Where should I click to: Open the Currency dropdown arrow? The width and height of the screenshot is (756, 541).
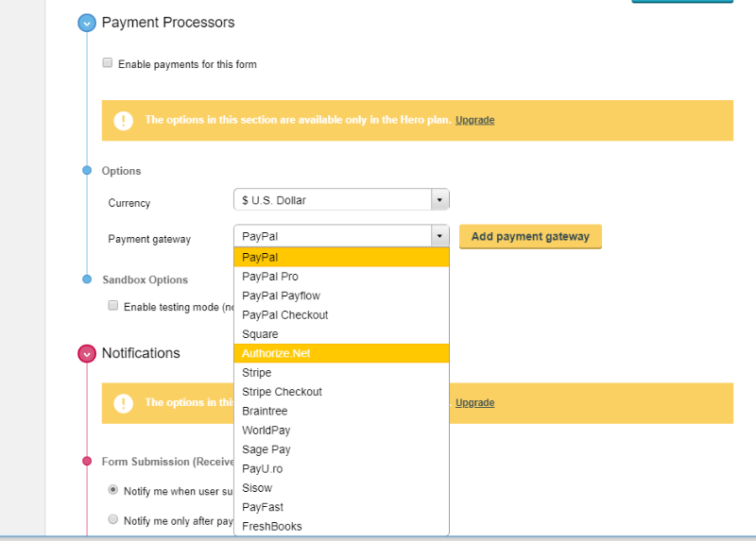439,199
